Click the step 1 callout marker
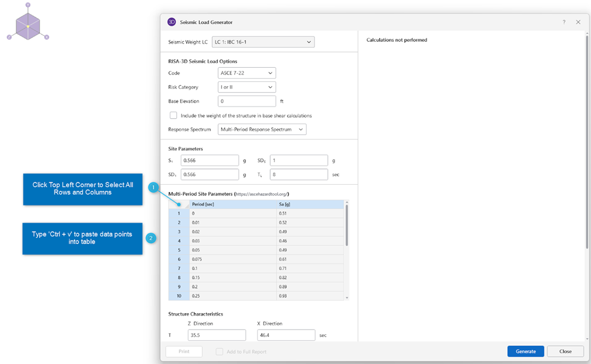The image size is (591, 364). (154, 188)
